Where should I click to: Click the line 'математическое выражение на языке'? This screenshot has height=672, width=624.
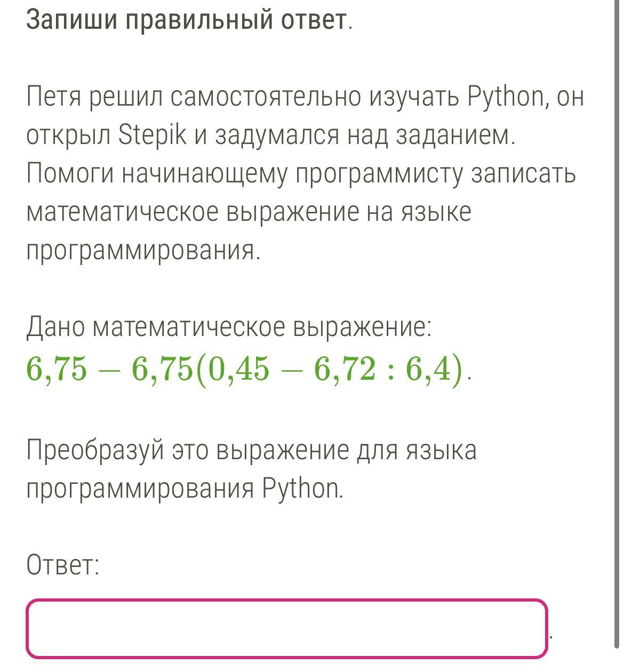coord(249,212)
